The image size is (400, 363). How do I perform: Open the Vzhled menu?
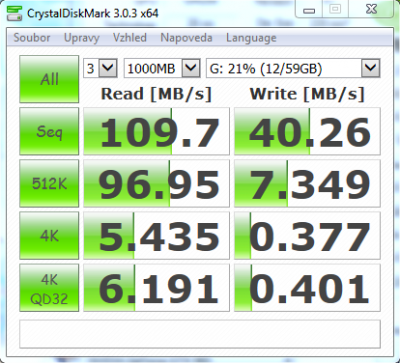tap(130, 37)
